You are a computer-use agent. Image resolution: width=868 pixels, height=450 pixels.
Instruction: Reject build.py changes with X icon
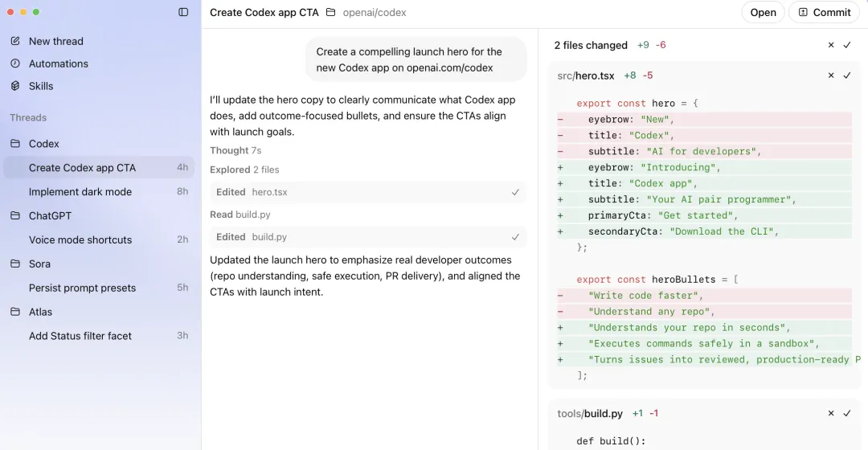831,413
